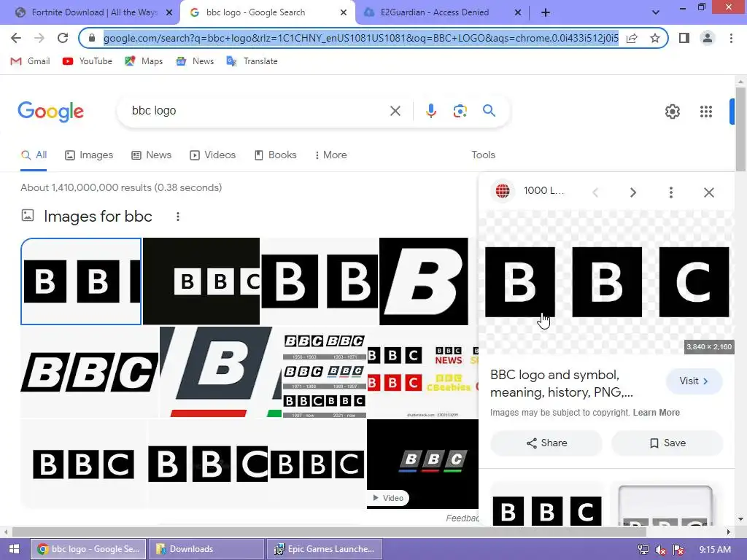The image size is (747, 560).
Task: Select the black-background BBC logo thumbnail
Action: 201,281
